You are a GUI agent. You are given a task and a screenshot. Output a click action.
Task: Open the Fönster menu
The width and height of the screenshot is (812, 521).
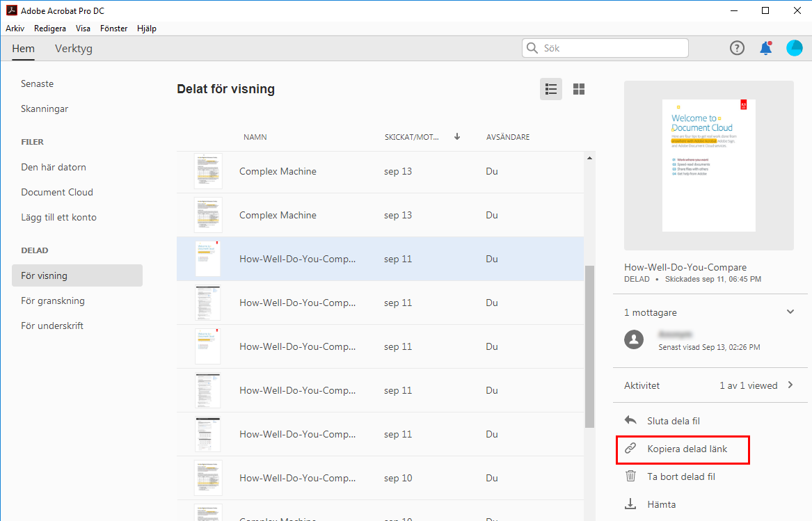(113, 29)
